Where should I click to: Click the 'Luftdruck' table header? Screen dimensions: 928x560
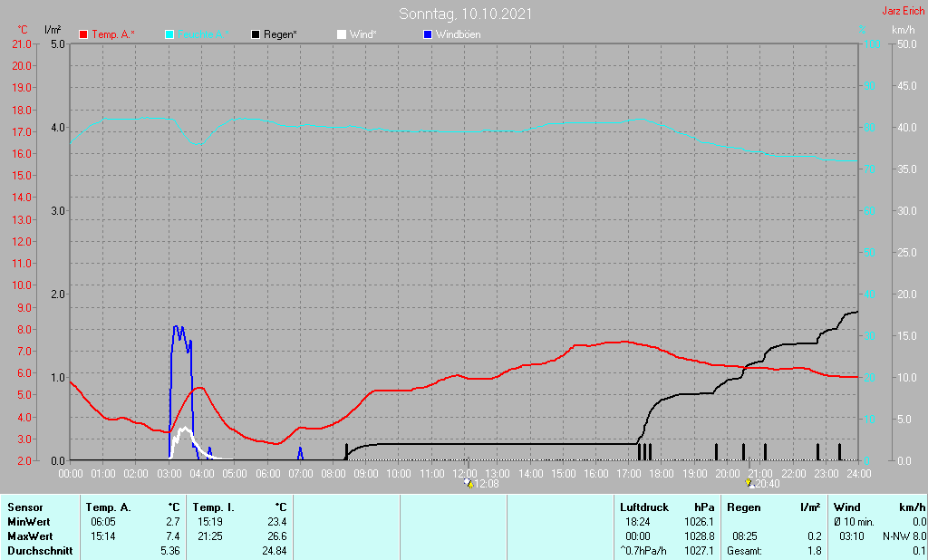(x=644, y=507)
